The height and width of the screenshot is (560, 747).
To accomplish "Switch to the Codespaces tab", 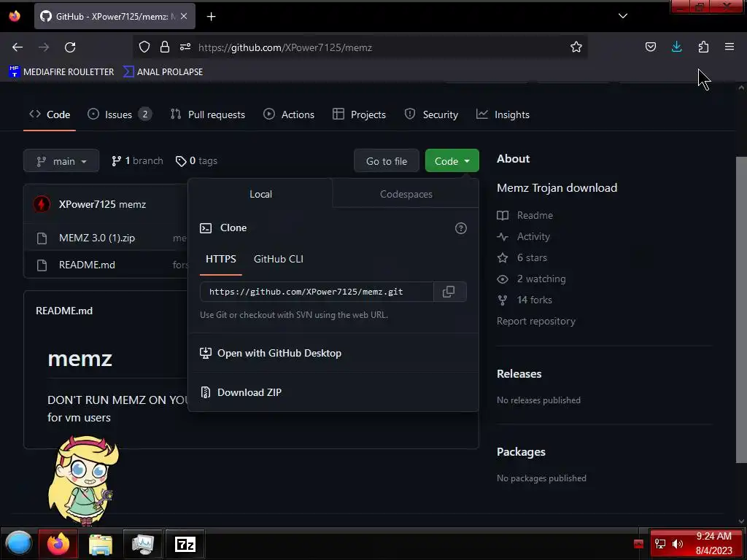I will 406,194.
